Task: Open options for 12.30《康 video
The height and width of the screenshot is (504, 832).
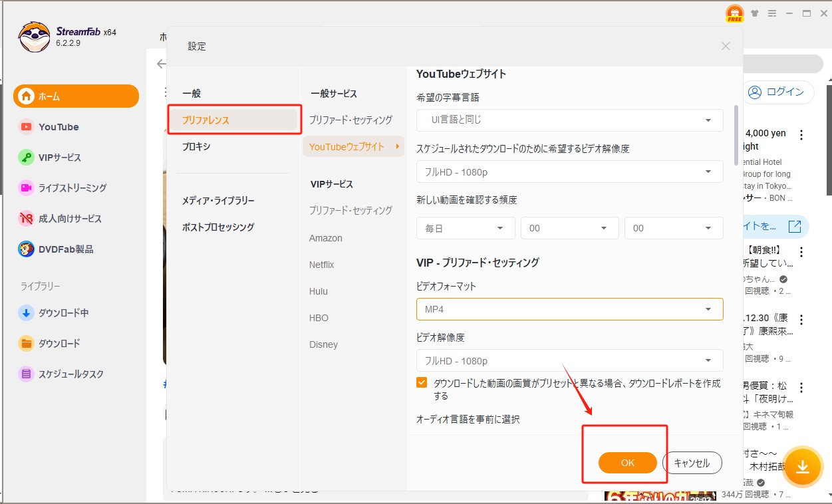Action: click(x=801, y=319)
